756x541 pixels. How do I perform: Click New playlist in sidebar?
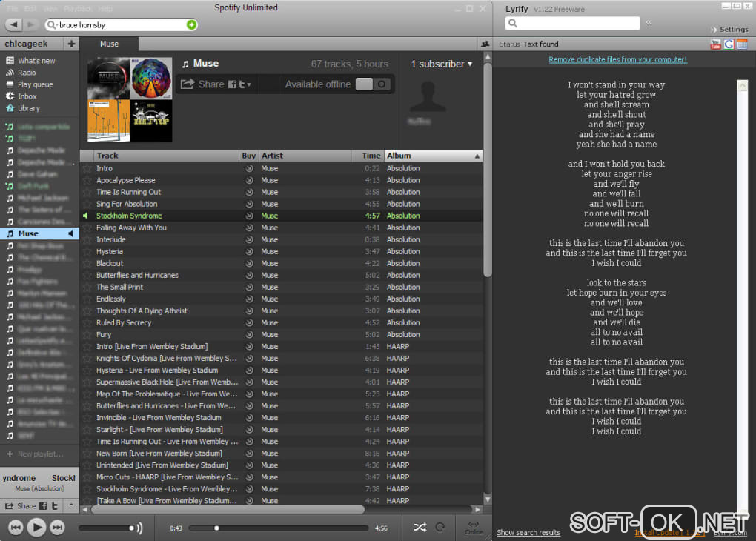(x=35, y=454)
